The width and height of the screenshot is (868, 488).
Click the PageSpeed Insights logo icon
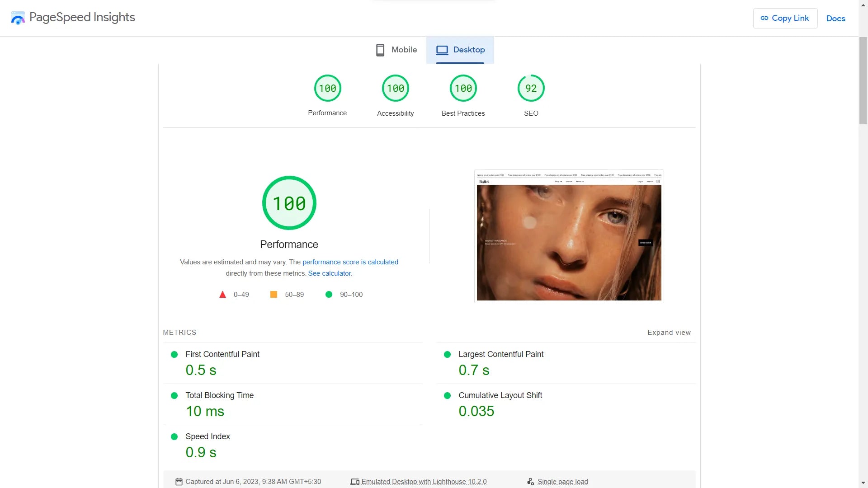click(18, 18)
